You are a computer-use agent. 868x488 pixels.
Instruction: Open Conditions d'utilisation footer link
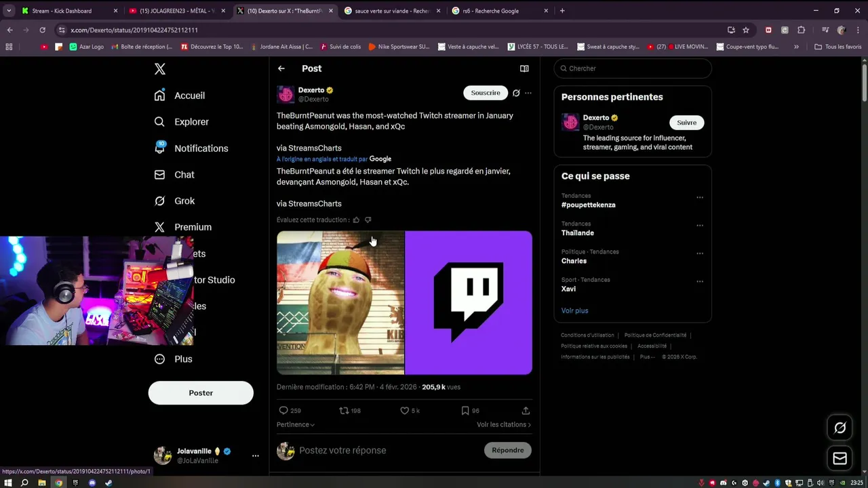tap(587, 335)
